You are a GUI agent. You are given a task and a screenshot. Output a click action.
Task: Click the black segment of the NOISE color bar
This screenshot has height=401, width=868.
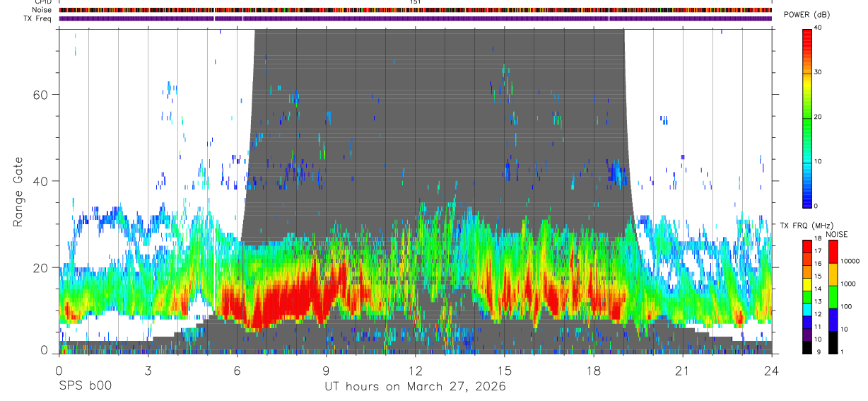(832, 342)
